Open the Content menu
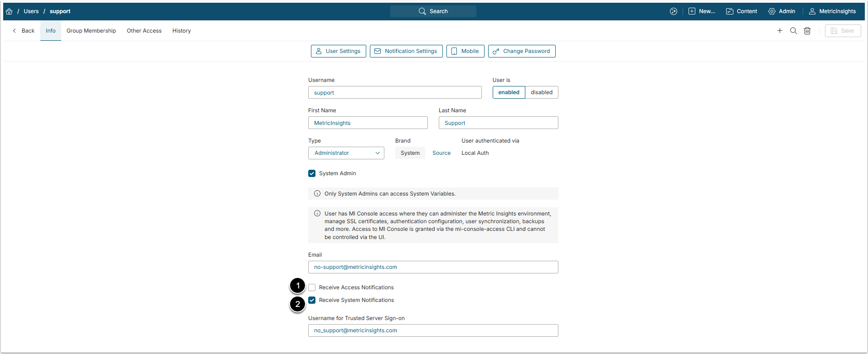The height and width of the screenshot is (354, 868). coord(742,11)
